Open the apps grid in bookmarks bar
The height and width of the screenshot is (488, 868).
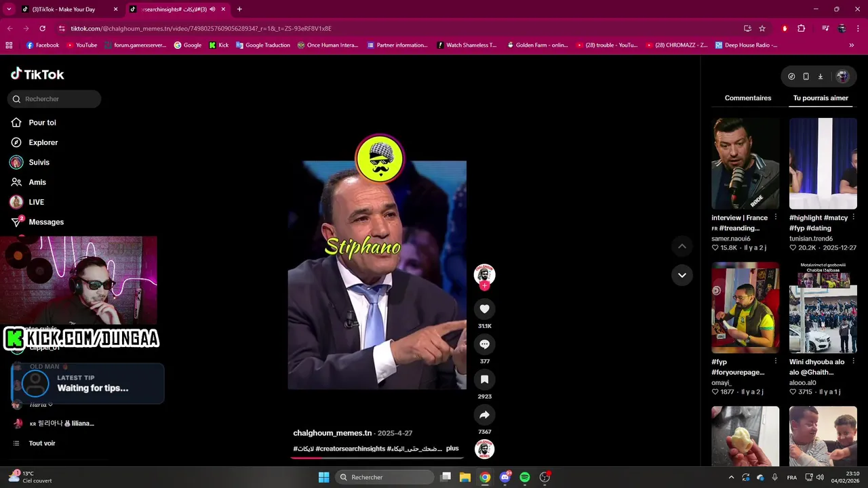[9, 45]
